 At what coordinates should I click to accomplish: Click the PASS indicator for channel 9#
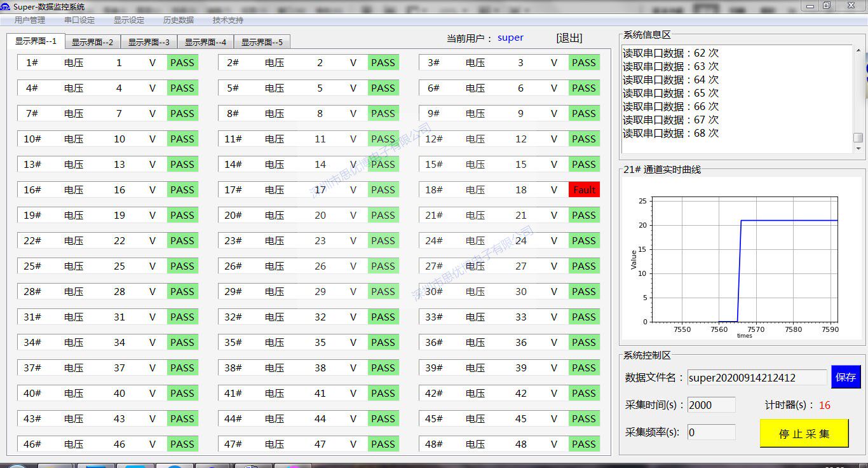(x=584, y=113)
